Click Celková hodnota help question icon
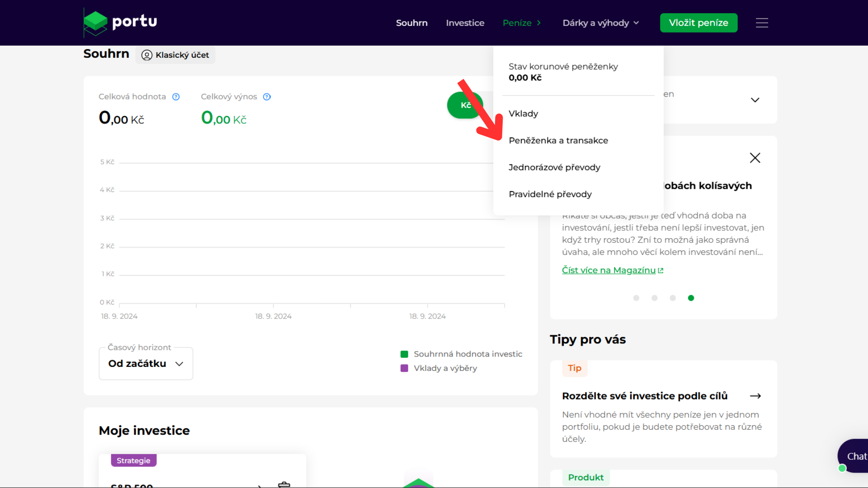Image resolution: width=868 pixels, height=488 pixels. click(176, 97)
